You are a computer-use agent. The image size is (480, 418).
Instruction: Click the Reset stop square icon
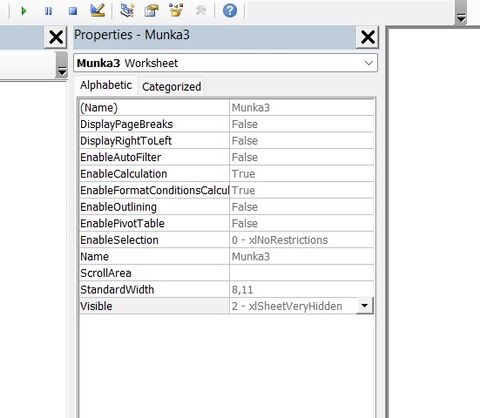73,11
